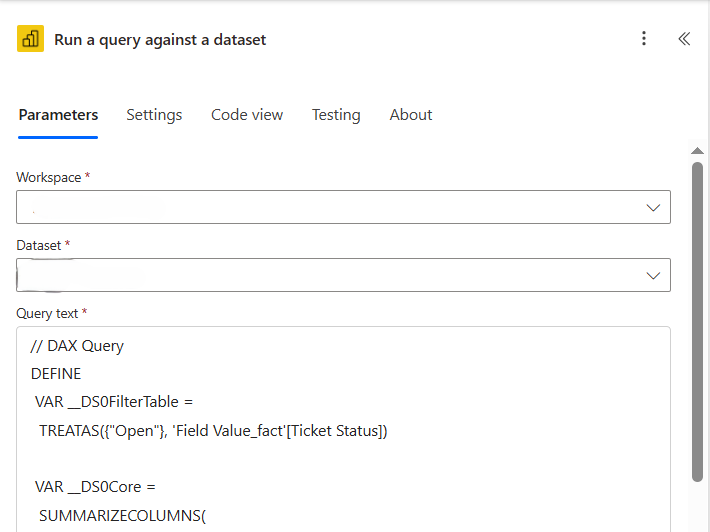
Task: Click the TREATAS line in the query
Action: click(x=213, y=431)
